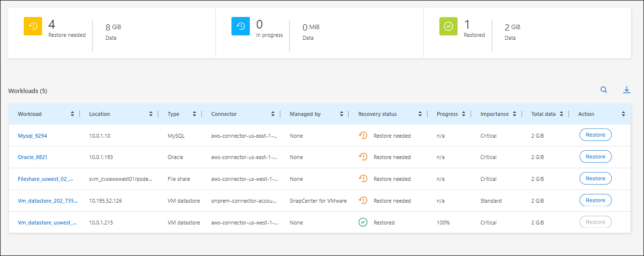Sort by the Recovery status column

(x=421, y=114)
